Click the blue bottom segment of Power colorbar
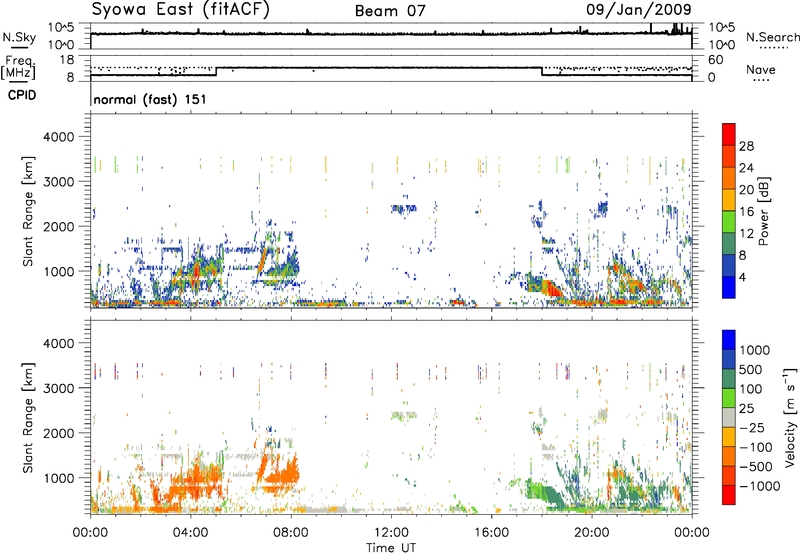The height and width of the screenshot is (554, 800). (x=729, y=287)
